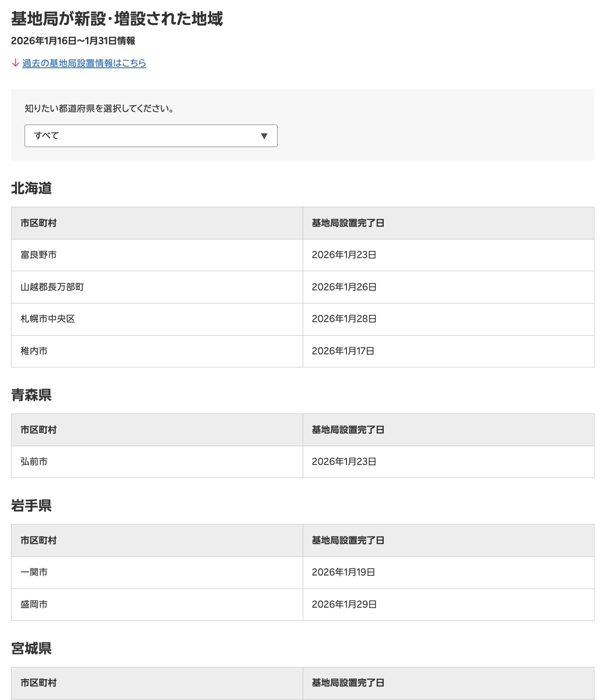Click the pink down arrow icon before the link
The height and width of the screenshot is (700, 608).
click(15, 63)
